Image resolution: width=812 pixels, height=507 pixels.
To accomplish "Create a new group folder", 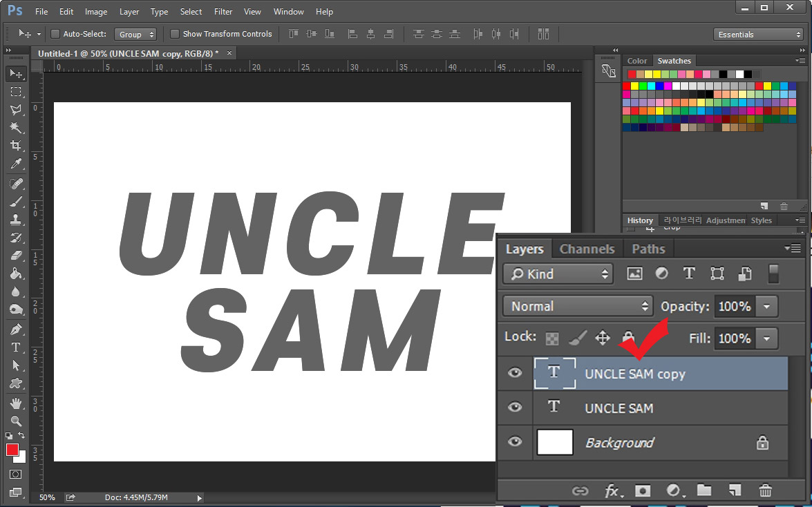I will point(704,490).
